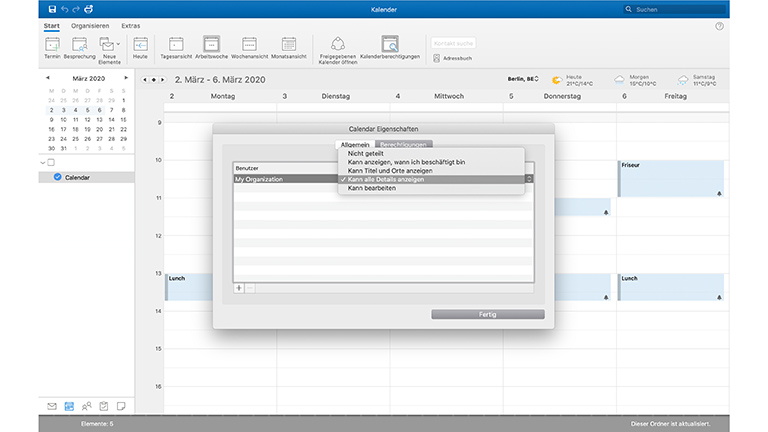
Task: Click the Termin new appointment icon
Action: [52, 44]
